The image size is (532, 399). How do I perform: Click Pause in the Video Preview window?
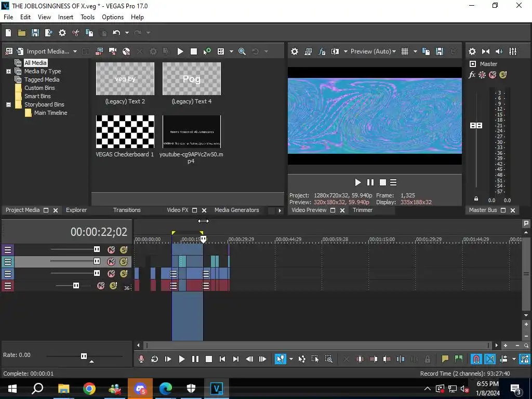point(370,182)
